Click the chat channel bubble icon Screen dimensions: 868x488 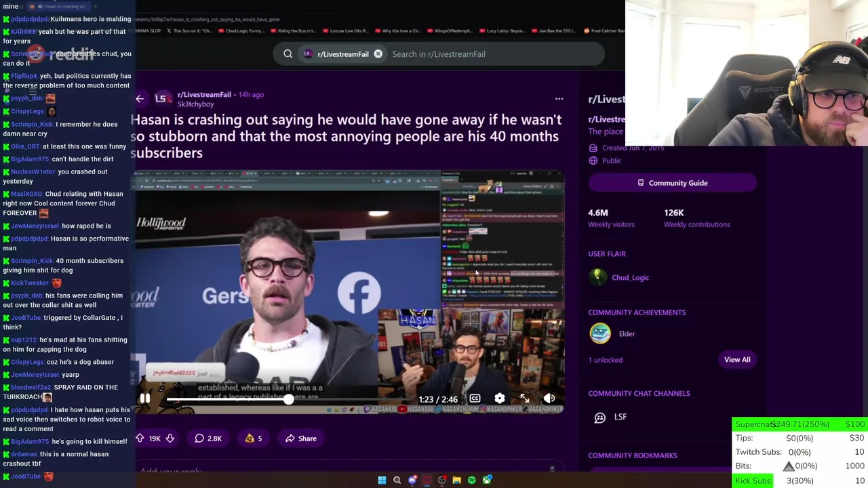[x=599, y=418]
